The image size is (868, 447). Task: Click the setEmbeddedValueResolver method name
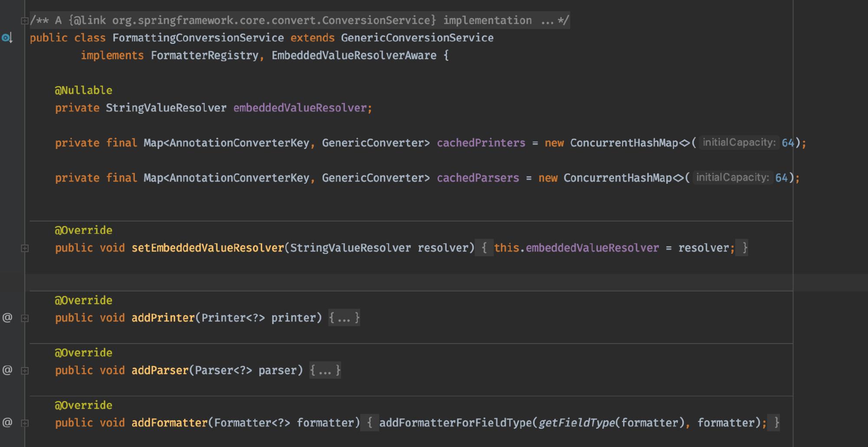click(x=207, y=248)
